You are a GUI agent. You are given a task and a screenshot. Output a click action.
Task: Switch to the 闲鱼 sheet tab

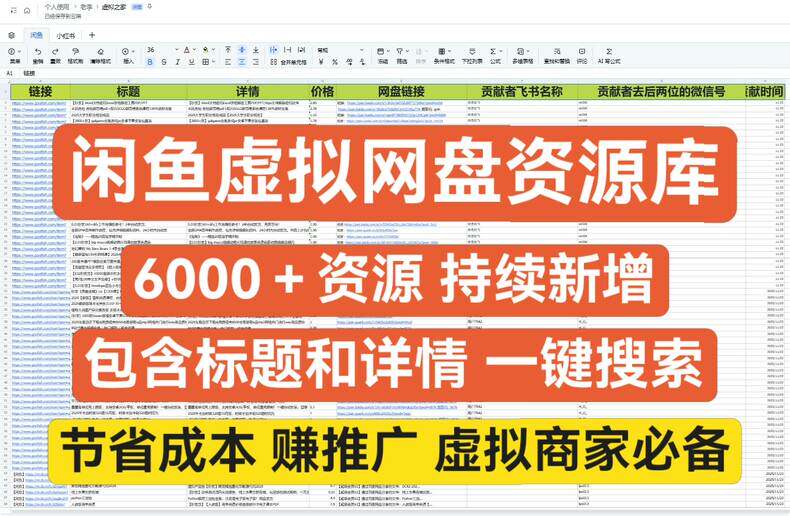point(36,35)
